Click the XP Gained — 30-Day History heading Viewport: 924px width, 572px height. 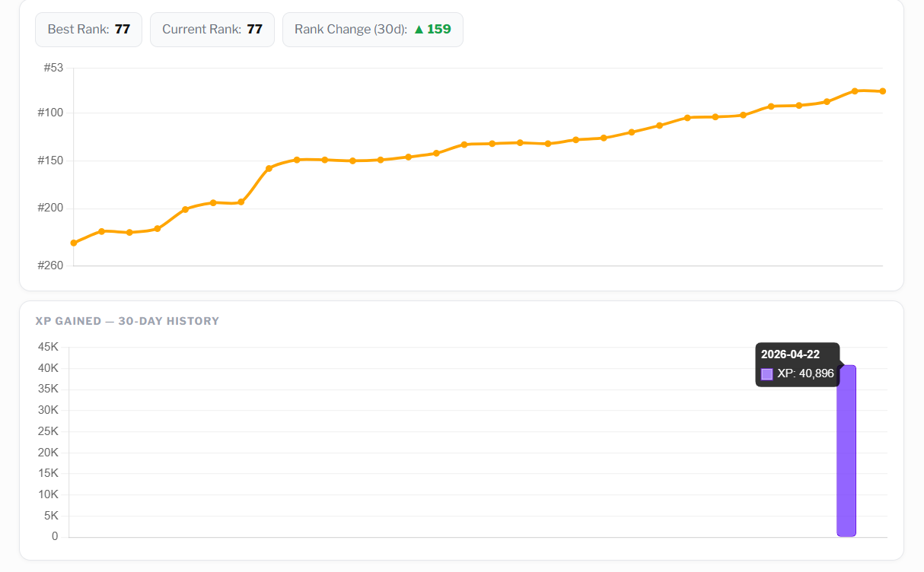coord(127,321)
